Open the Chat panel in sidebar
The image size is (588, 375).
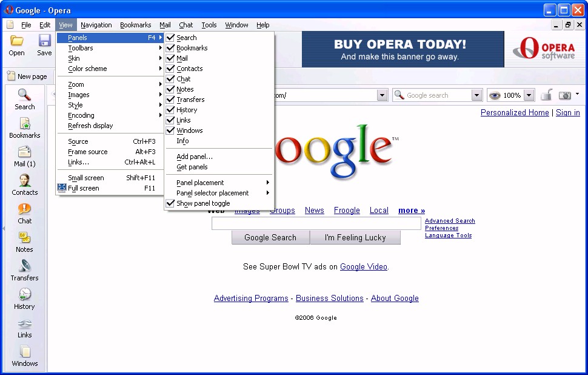[24, 214]
